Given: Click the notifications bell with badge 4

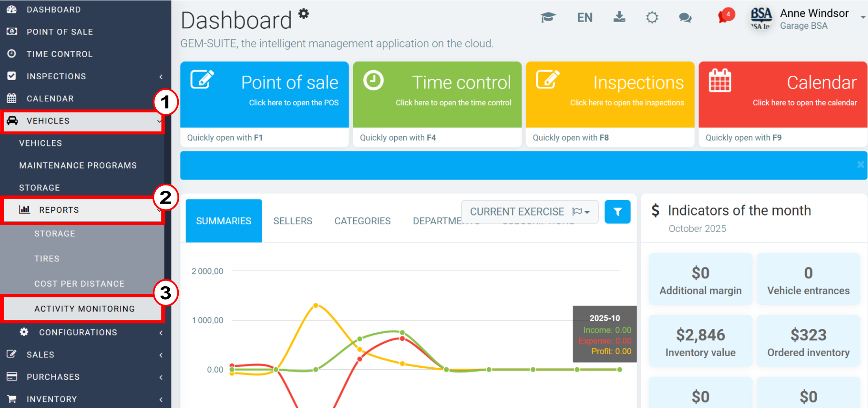Looking at the screenshot, I should (722, 18).
